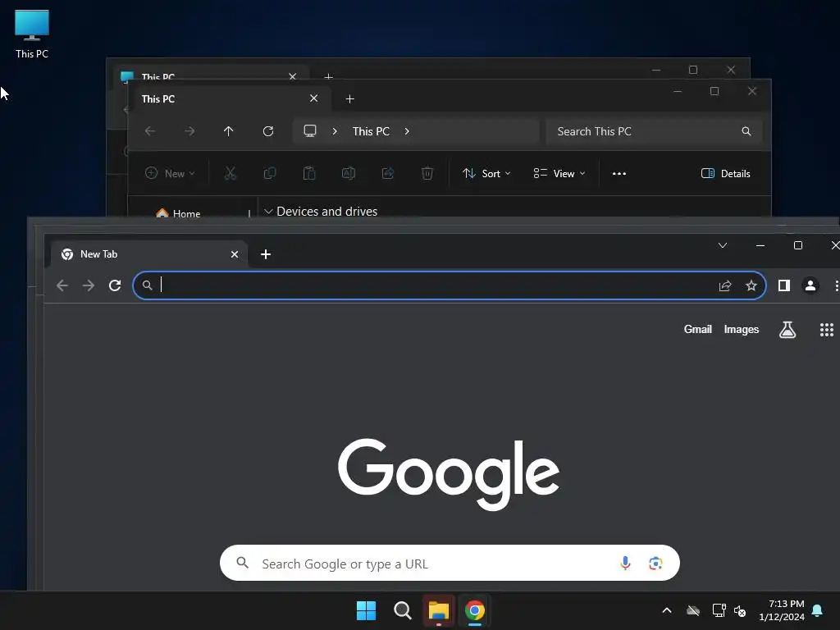Click OneDrive cloud tray icon
840x630 pixels.
tap(693, 610)
